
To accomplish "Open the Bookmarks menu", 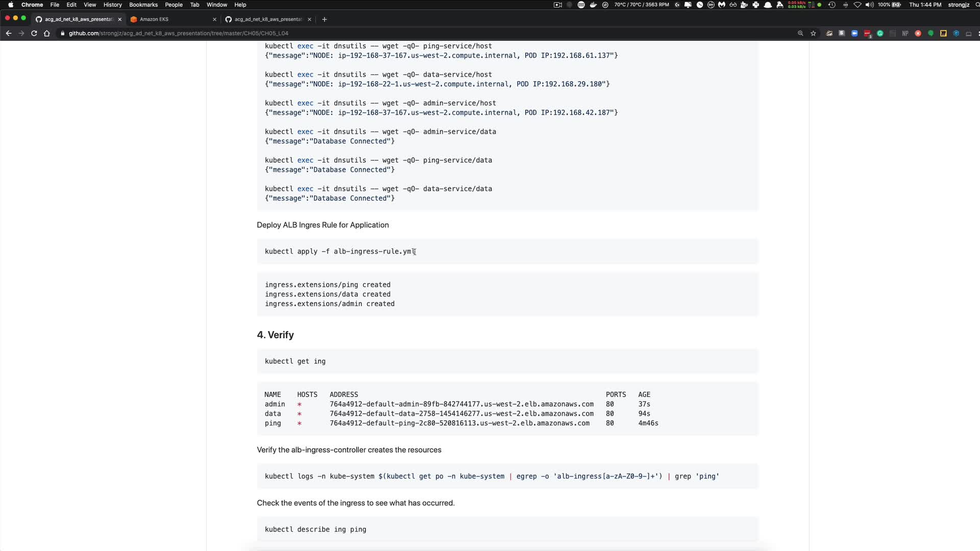I will tap(143, 5).
